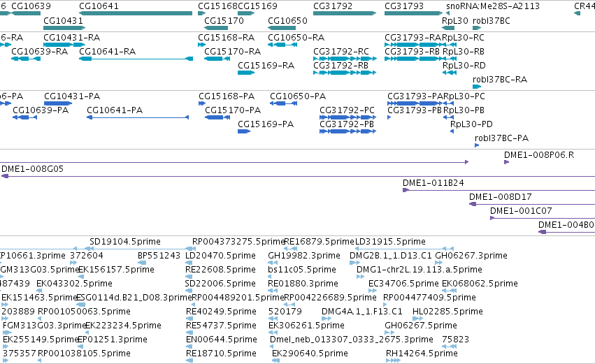Select the HL02285.5prime label
Viewport: 595px width, 364px height.
[x=447, y=312]
